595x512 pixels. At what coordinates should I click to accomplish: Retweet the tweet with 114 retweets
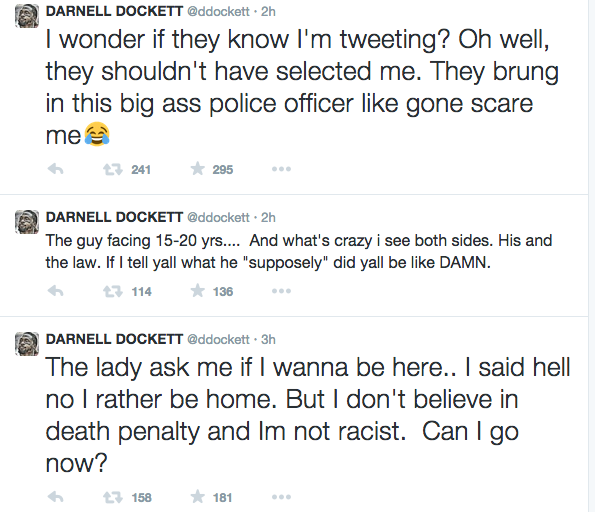113,291
